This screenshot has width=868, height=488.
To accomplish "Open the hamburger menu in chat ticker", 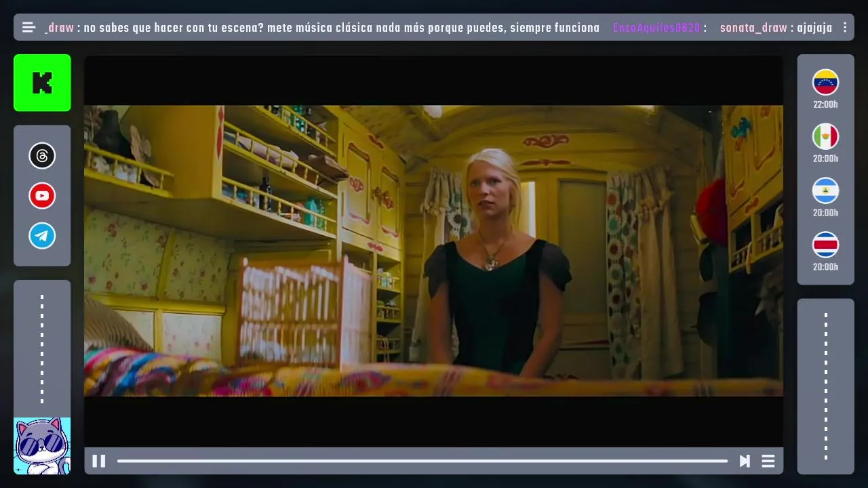I will pos(28,27).
